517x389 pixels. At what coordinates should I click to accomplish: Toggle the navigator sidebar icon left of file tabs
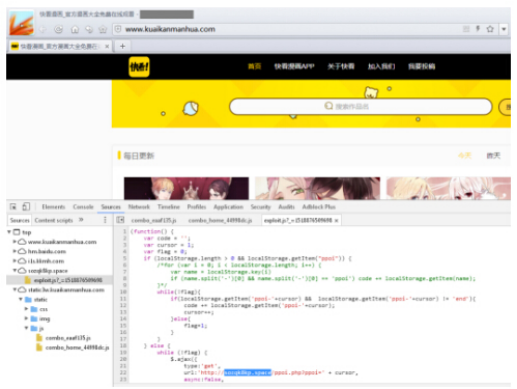point(120,220)
